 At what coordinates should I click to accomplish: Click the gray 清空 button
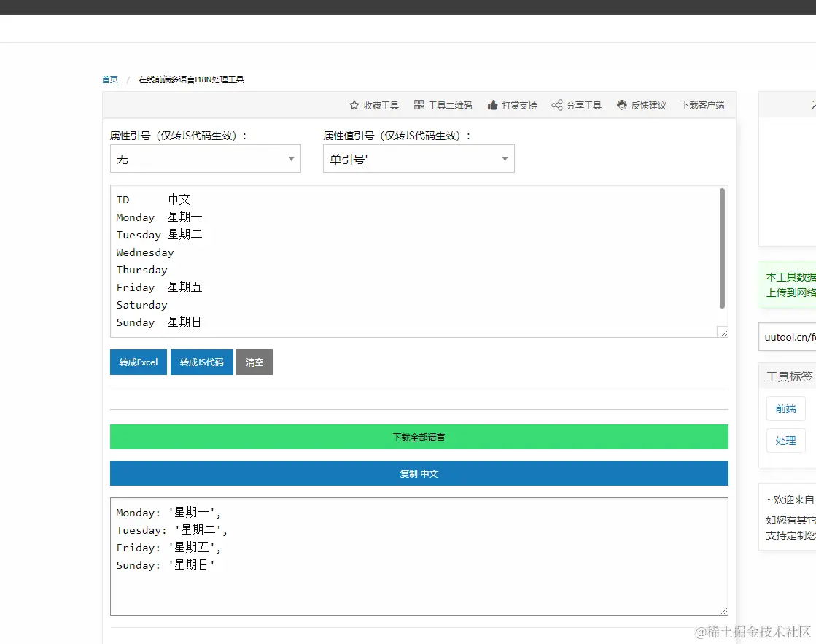pos(254,362)
